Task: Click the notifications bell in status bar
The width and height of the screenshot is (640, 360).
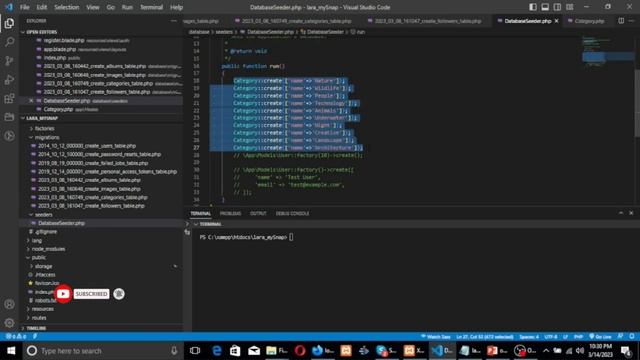Action: pyautogui.click(x=632, y=337)
